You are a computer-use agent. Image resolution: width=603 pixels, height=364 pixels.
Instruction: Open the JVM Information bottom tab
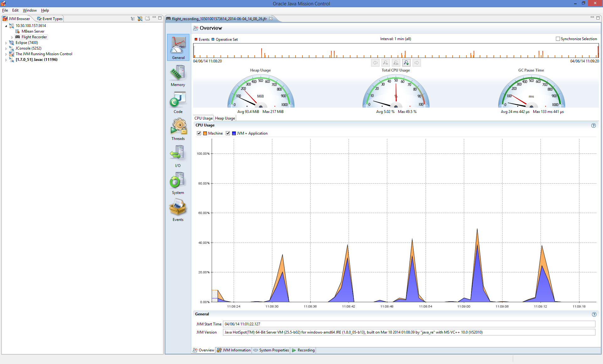(234, 350)
